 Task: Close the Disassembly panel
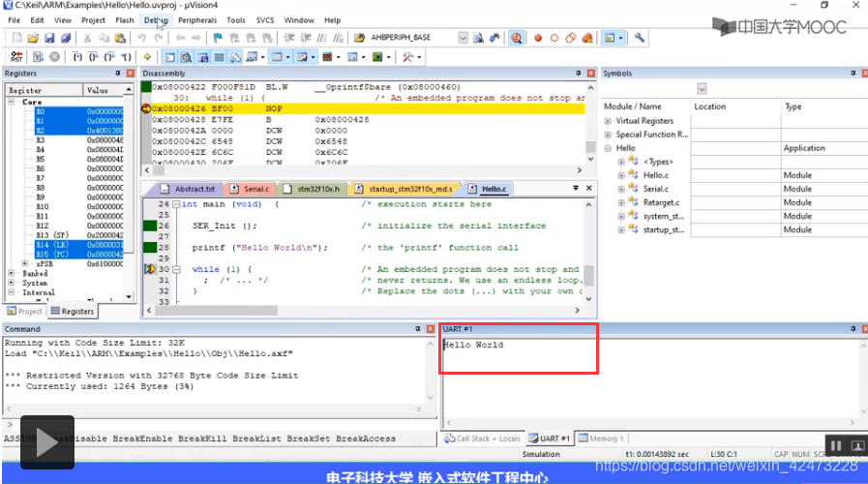(590, 74)
